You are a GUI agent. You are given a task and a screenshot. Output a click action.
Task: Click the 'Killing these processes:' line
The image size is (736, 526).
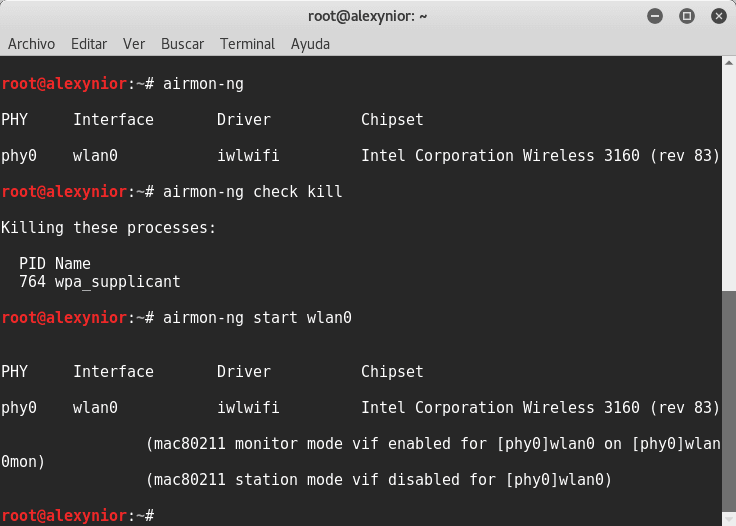point(108,228)
